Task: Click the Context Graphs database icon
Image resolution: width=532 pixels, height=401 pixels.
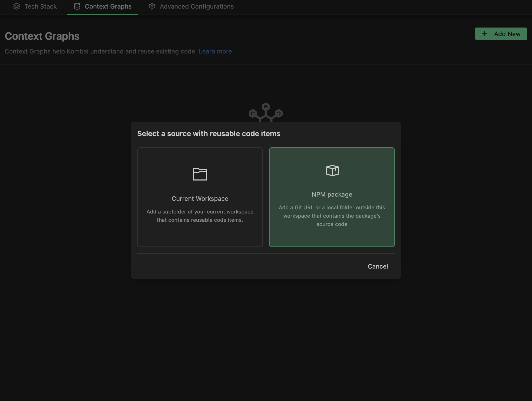Action: (77, 6)
